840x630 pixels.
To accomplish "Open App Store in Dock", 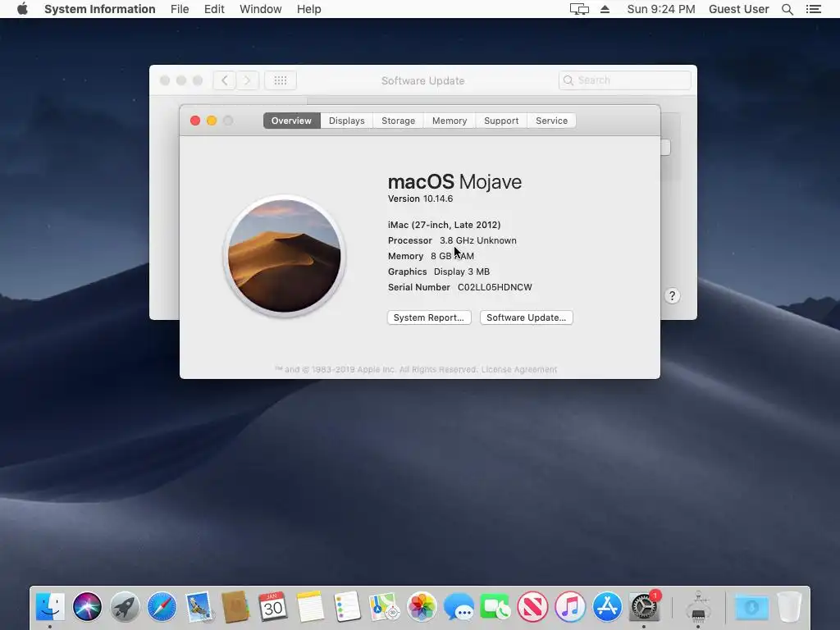I will pos(607,607).
